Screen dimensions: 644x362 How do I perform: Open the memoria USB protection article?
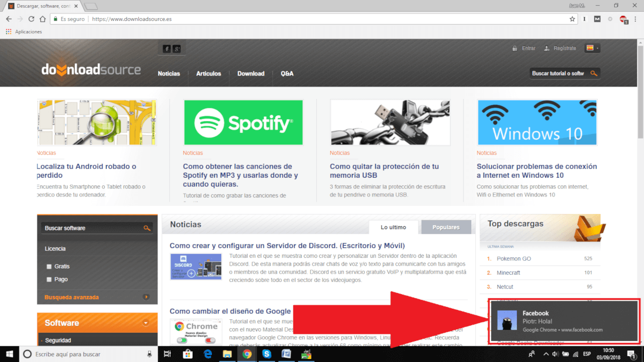[x=384, y=171]
